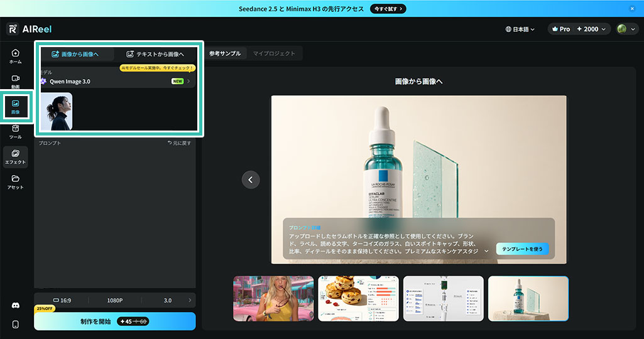Switch to 参考サンプル tab
Image resolution: width=644 pixels, height=339 pixels.
[x=225, y=53]
